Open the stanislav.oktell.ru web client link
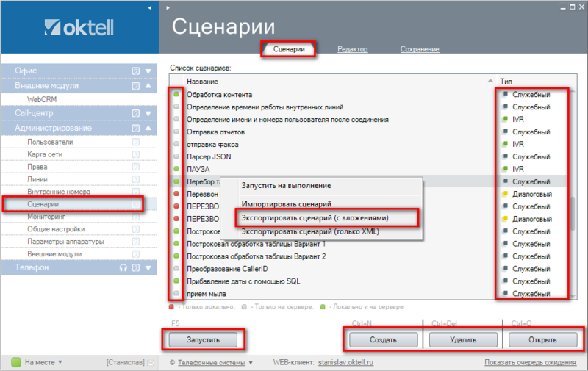 tap(347, 362)
